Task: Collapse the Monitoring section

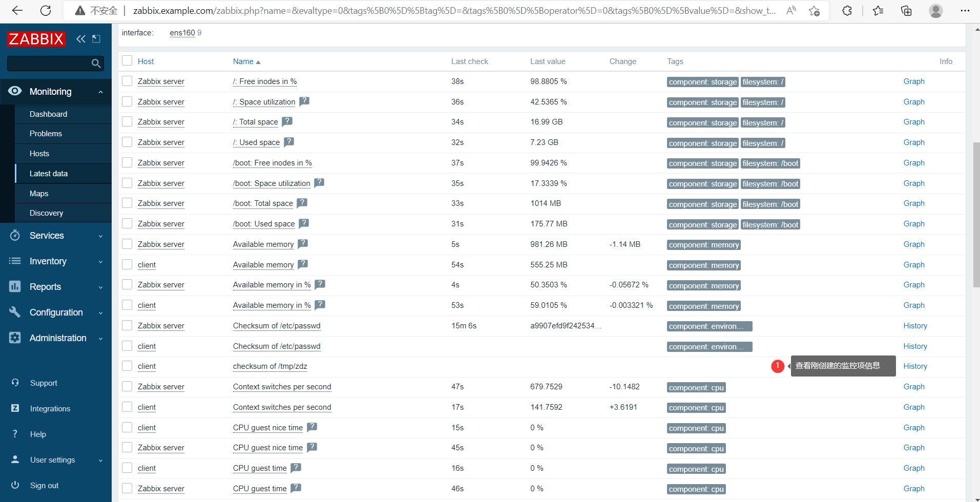Action: [56, 92]
